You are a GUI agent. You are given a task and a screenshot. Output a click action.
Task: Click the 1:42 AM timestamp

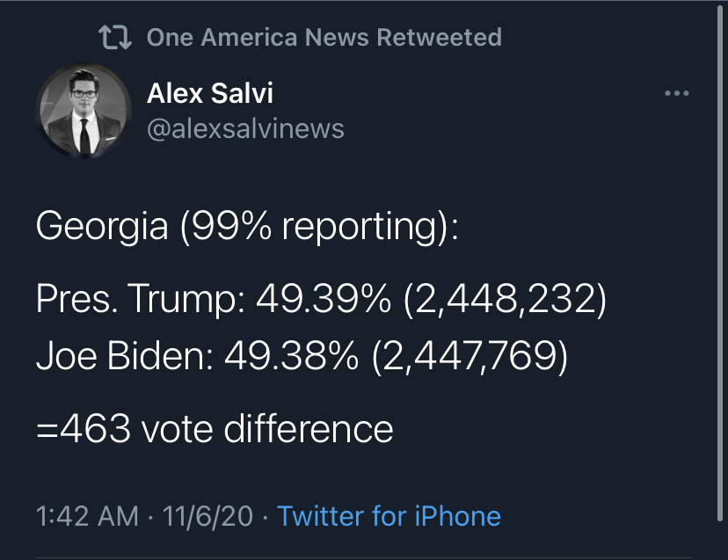pos(87,516)
